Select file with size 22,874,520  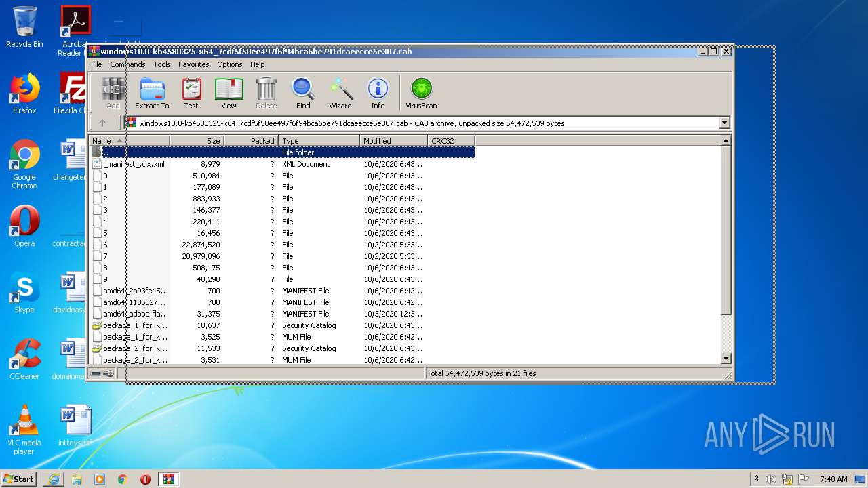coord(282,245)
